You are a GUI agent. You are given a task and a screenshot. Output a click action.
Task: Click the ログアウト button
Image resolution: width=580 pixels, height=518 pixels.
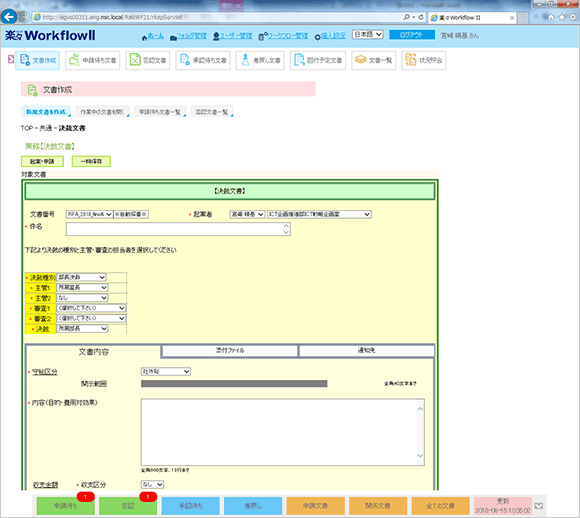point(412,35)
